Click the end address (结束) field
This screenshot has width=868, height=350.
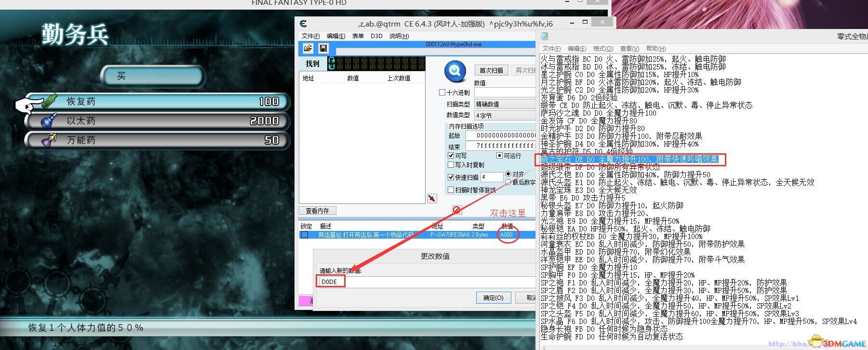(x=501, y=146)
